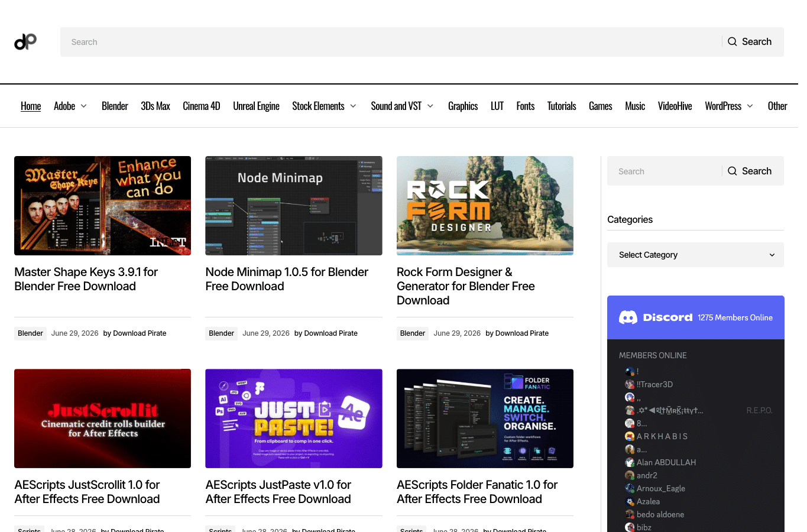Open the Graphics menu item
The image size is (807, 532).
coord(463,106)
